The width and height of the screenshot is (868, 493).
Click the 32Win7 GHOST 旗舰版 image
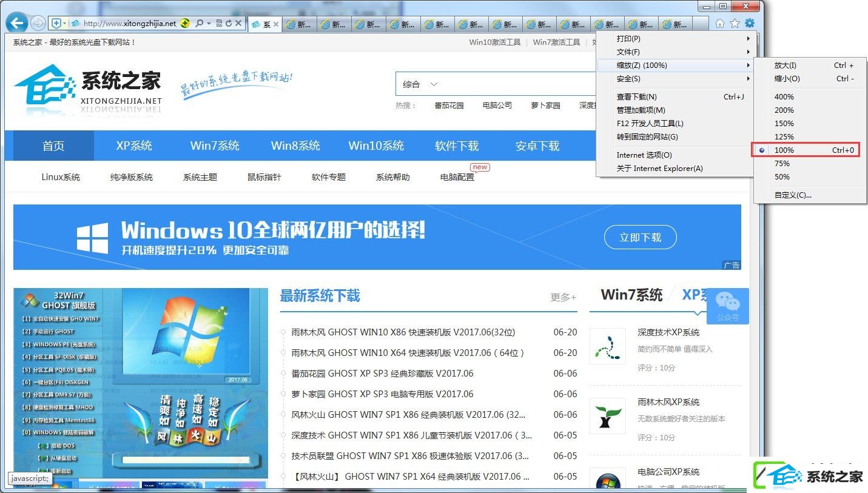[x=141, y=383]
